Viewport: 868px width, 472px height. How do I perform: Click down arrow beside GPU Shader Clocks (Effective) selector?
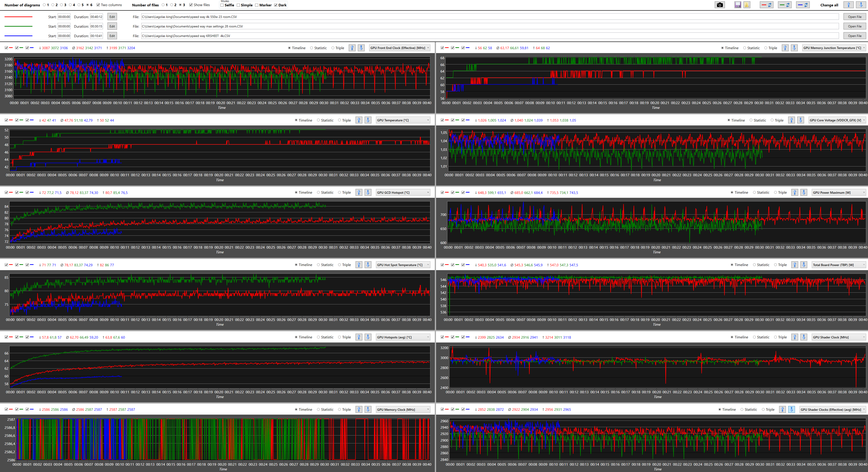click(792, 409)
